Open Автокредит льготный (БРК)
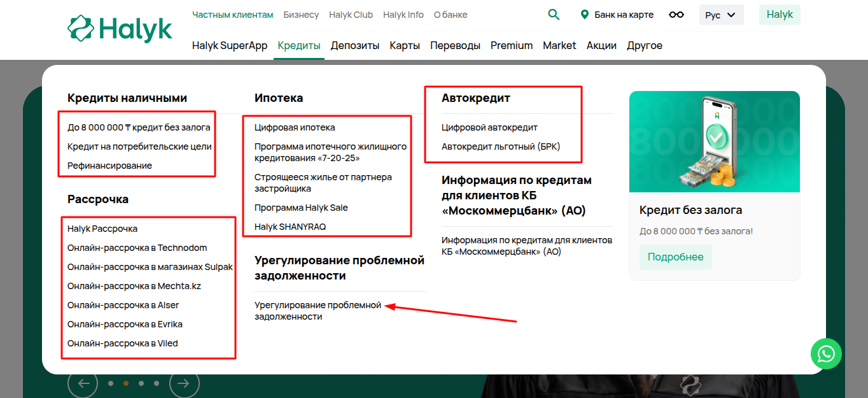This screenshot has height=398, width=868. click(x=501, y=146)
